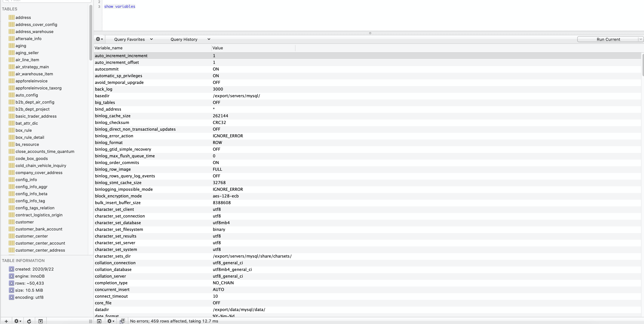
Task: Click the add table plus button
Action: click(6, 321)
